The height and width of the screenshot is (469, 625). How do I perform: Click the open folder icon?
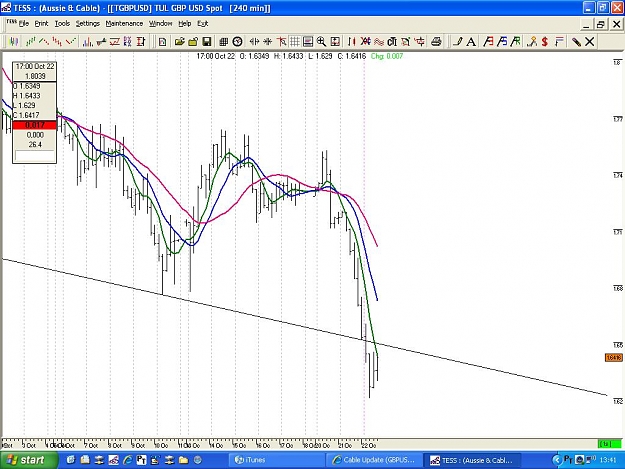(x=179, y=41)
